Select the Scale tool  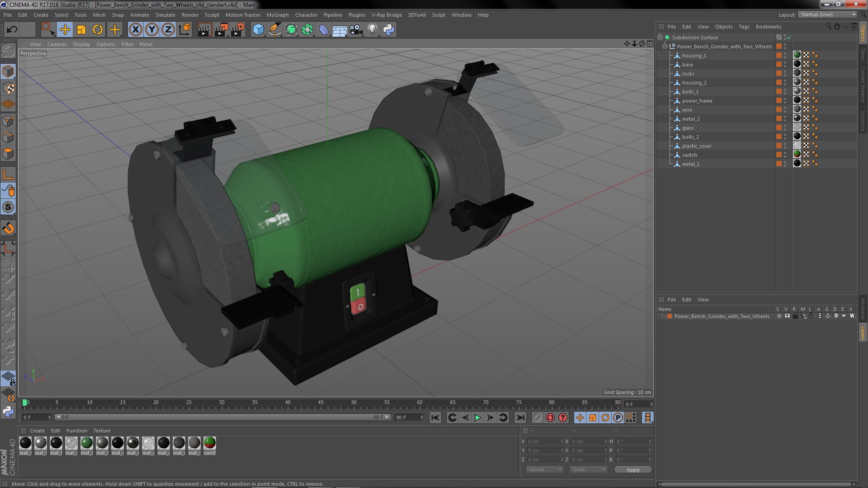point(81,30)
